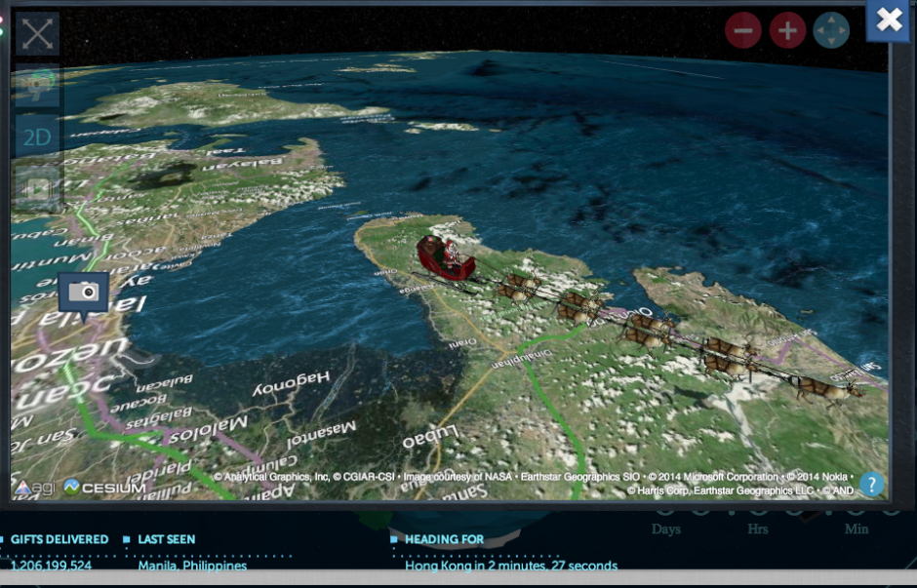Click the Cesium logo
The width and height of the screenshot is (917, 588).
tap(100, 487)
